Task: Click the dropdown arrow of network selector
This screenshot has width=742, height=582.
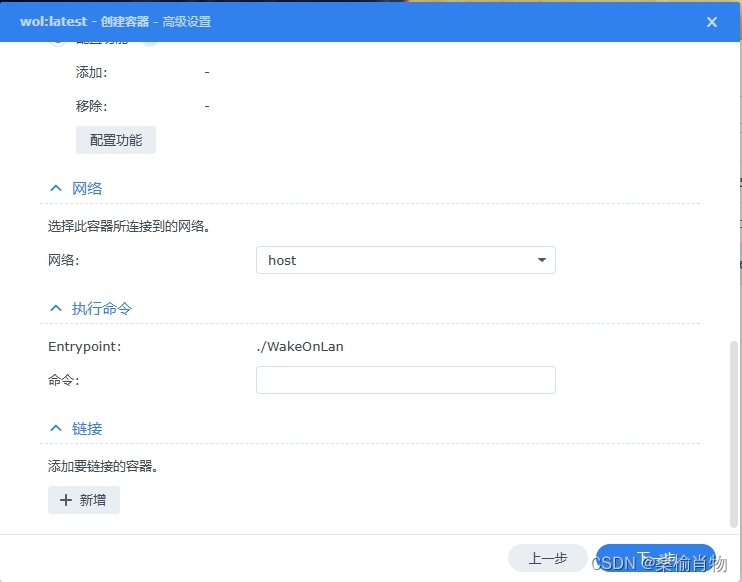Action: coord(542,260)
